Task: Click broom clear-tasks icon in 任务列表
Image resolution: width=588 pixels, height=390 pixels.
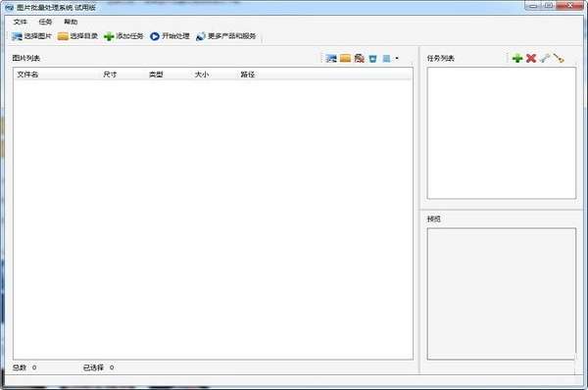Action: [559, 58]
